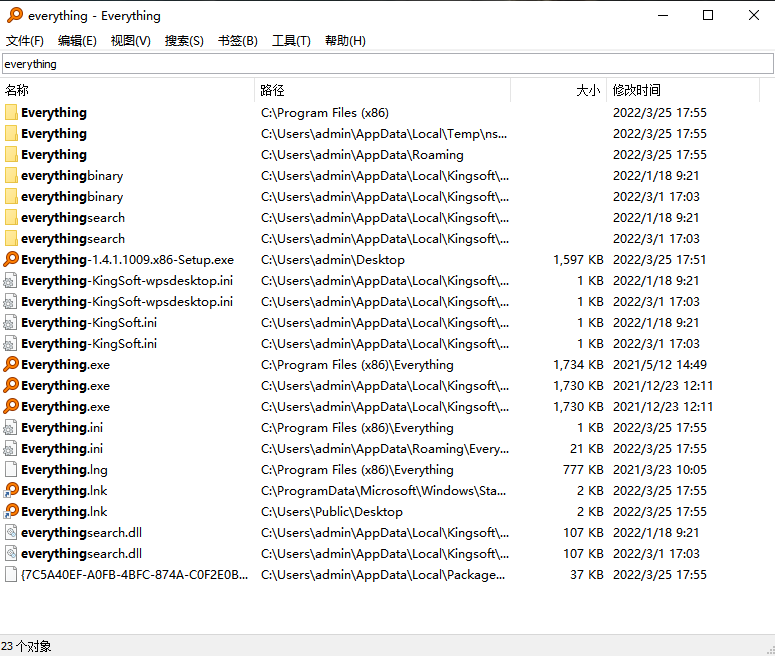Sort results by 大小 column header
The width and height of the screenshot is (775, 656).
point(588,90)
